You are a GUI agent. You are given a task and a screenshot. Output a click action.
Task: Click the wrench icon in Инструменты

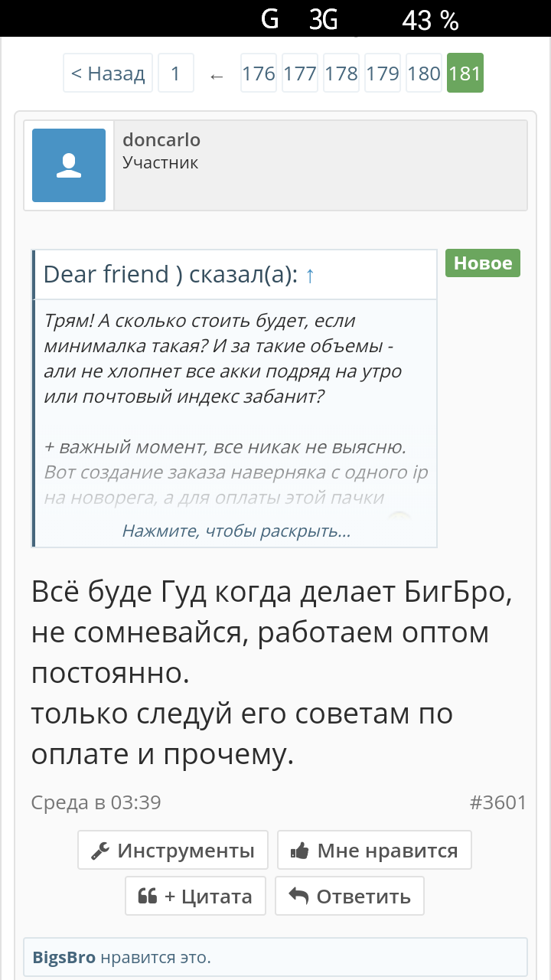click(100, 851)
